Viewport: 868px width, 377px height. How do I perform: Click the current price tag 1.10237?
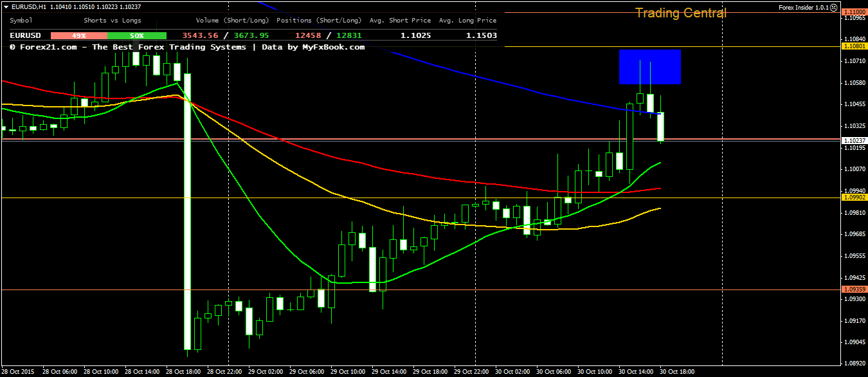[x=854, y=140]
